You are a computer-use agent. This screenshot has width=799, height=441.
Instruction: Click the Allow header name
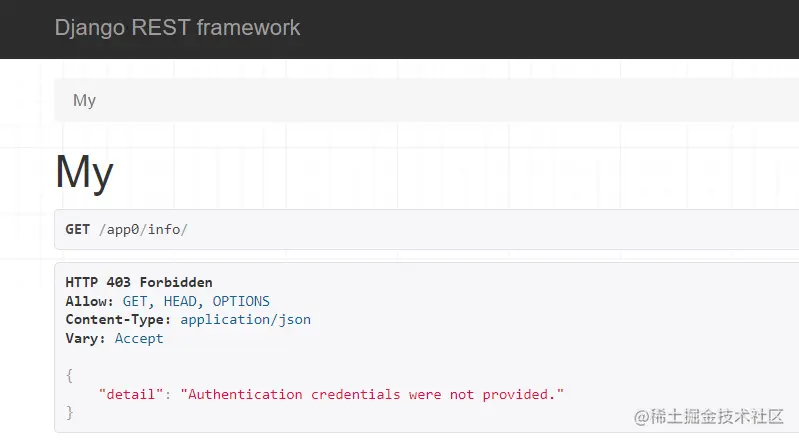(x=89, y=301)
